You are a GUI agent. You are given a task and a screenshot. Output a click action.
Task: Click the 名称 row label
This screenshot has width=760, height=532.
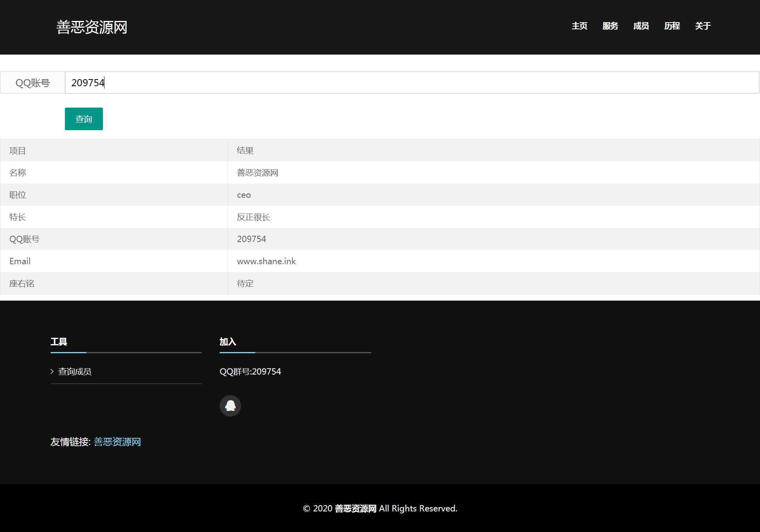point(17,173)
